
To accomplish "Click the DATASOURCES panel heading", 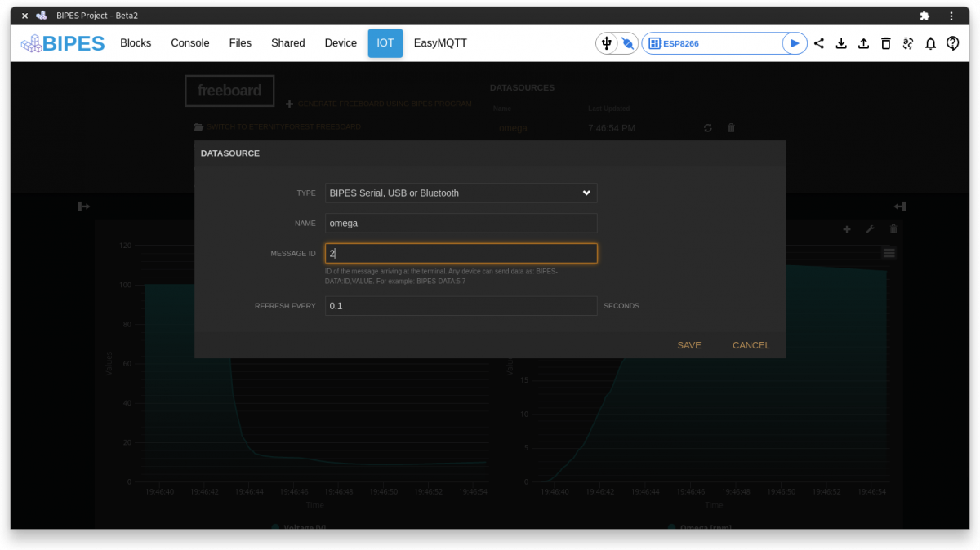I will 522,87.
